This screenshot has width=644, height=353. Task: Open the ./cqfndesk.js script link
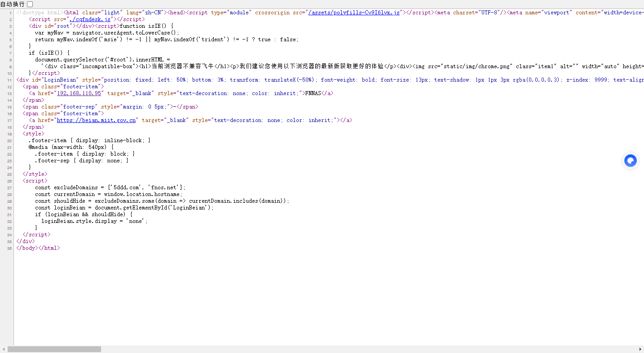click(90, 19)
